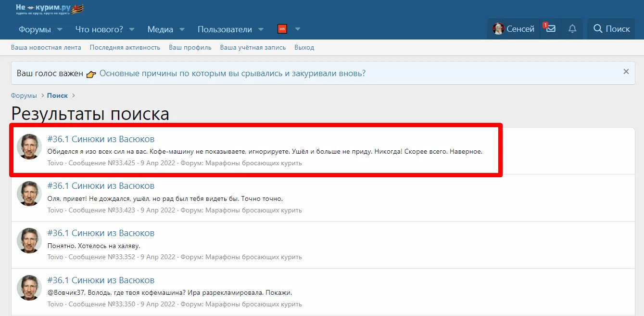644x316 pixels.
Task: Open Ваша новостная лента link
Action: 46,47
